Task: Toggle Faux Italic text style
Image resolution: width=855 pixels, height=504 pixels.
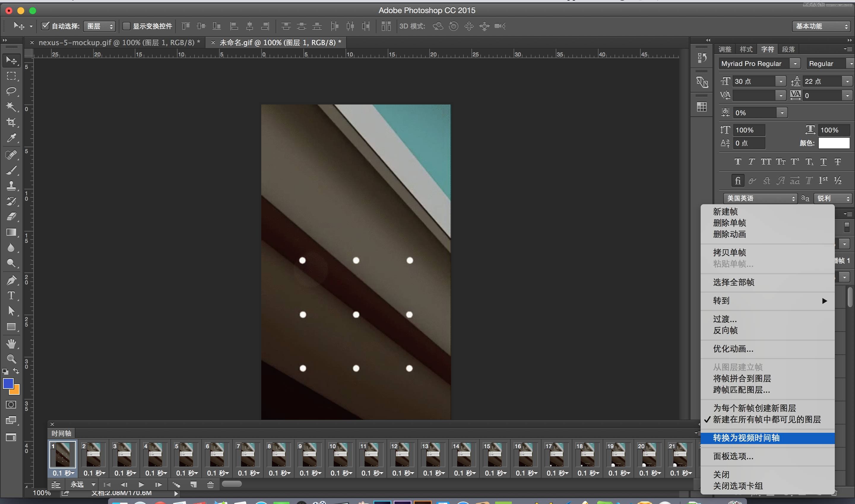Action: [751, 162]
